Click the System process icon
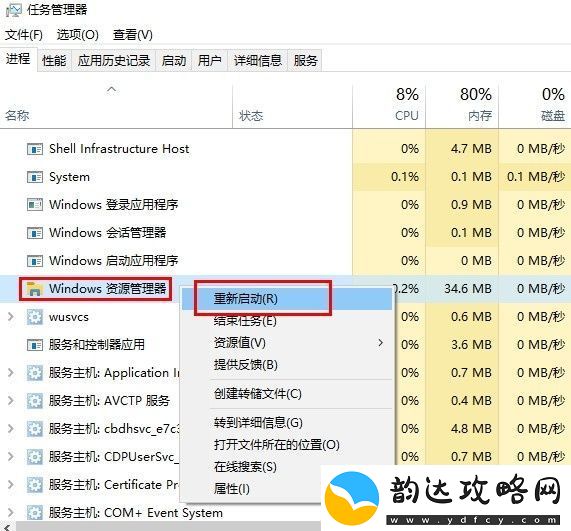 point(35,177)
